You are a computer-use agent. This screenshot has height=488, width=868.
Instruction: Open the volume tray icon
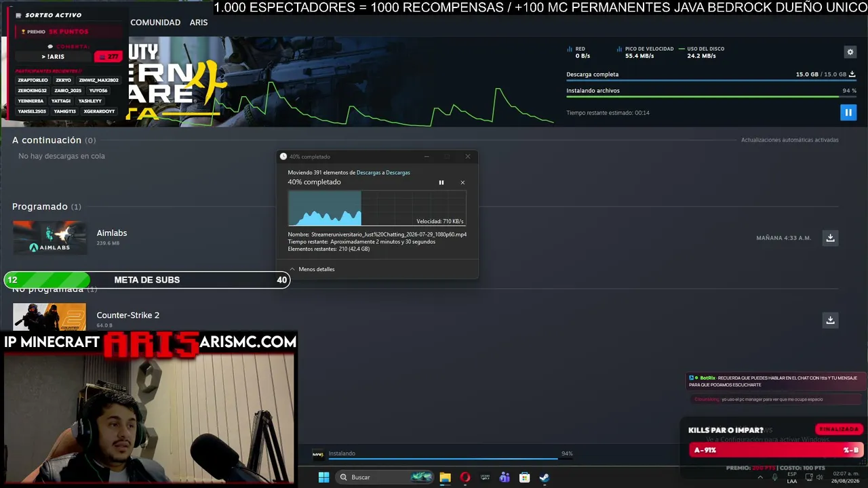821,477
